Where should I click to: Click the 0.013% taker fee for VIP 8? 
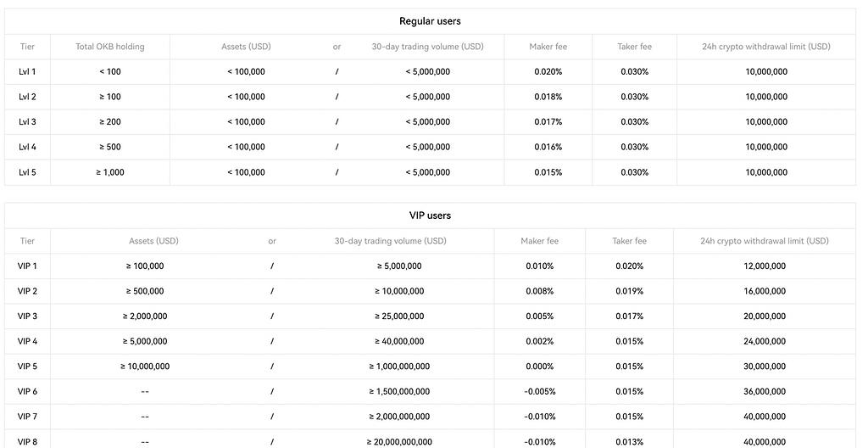pos(629,441)
